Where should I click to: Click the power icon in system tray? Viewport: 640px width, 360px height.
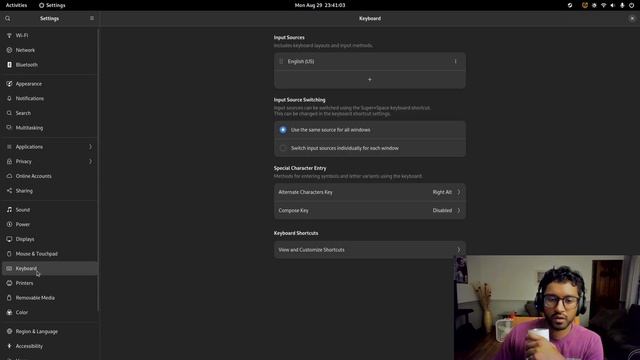click(631, 5)
